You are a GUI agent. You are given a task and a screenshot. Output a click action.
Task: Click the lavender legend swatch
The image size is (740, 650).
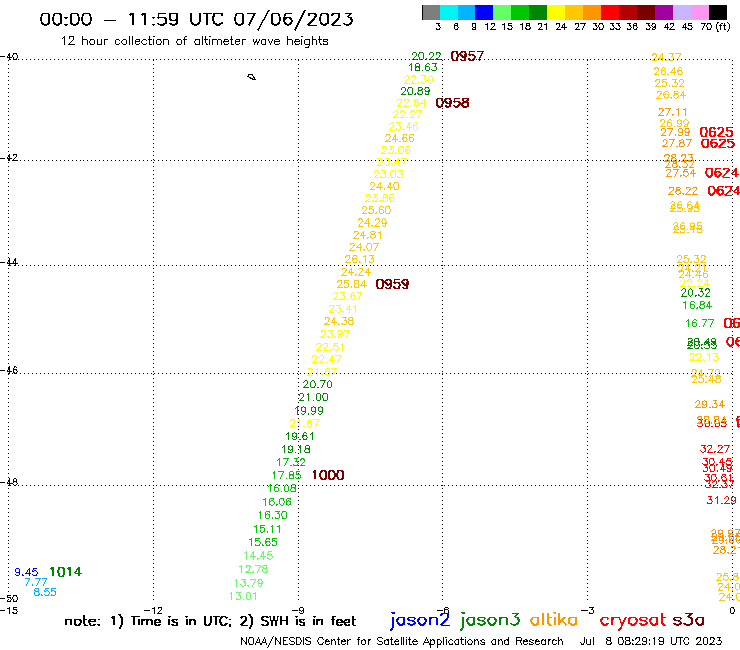[x=681, y=12]
